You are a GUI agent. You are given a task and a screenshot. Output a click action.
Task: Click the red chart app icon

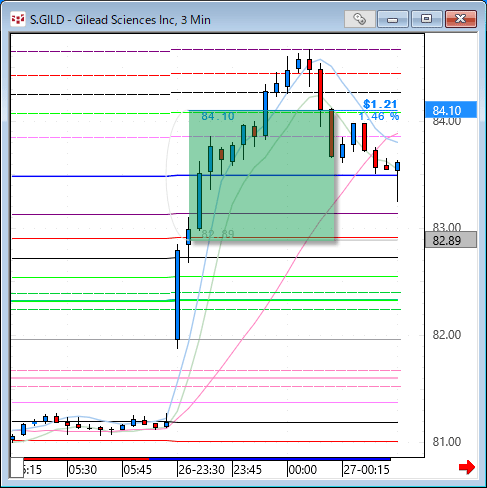point(18,19)
